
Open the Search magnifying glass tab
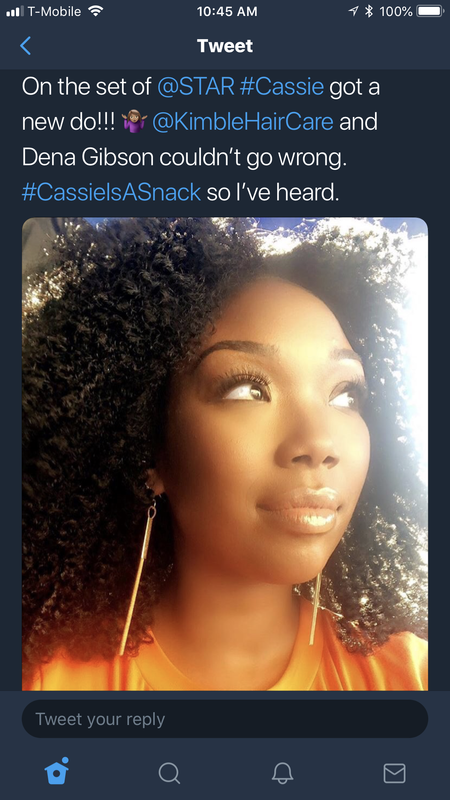169,773
